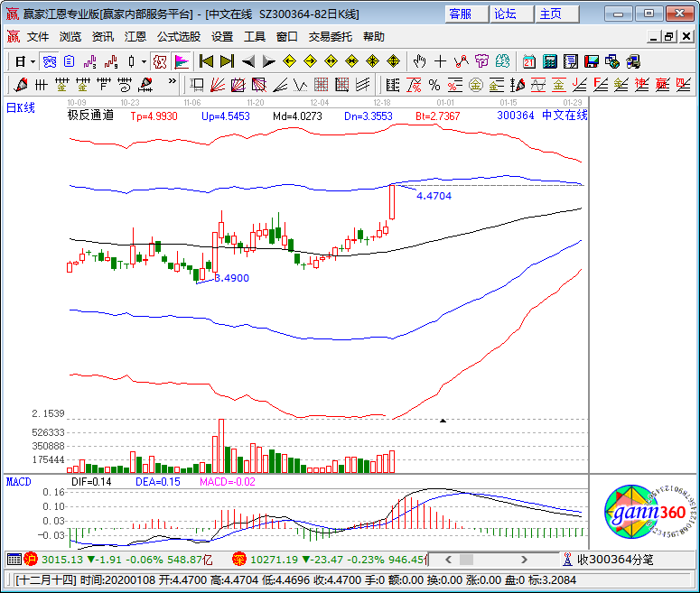Click the globe network windows icon
This screenshot has width=700, height=593.
click(x=612, y=61)
